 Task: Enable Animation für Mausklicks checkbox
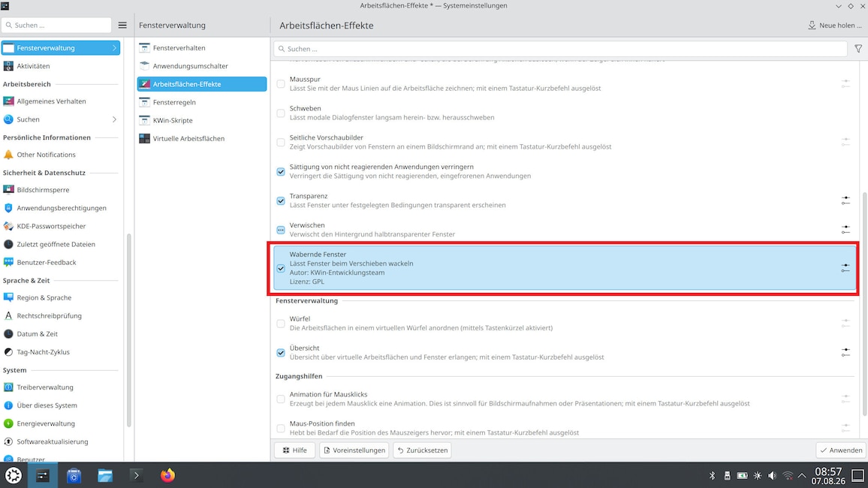(x=281, y=399)
